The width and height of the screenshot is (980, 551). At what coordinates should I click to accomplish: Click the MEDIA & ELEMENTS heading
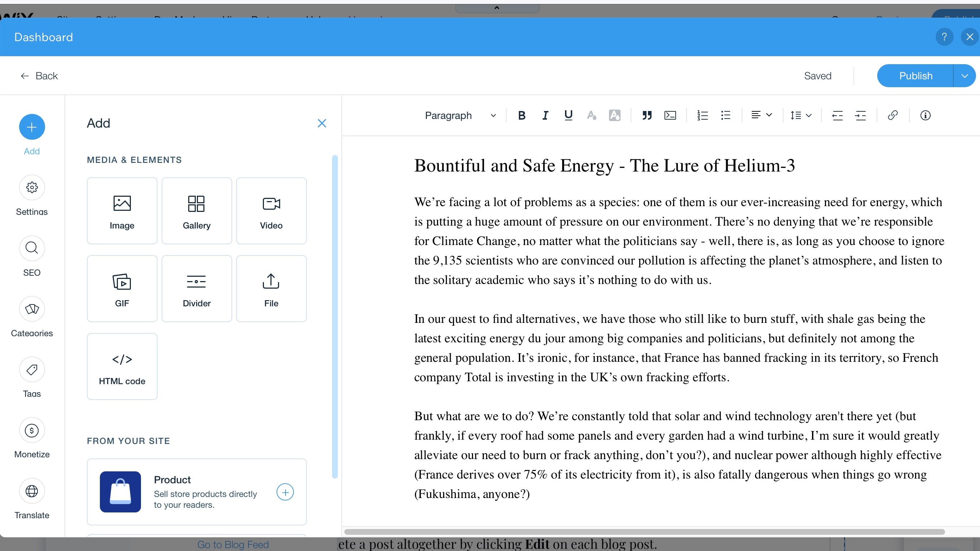(134, 160)
